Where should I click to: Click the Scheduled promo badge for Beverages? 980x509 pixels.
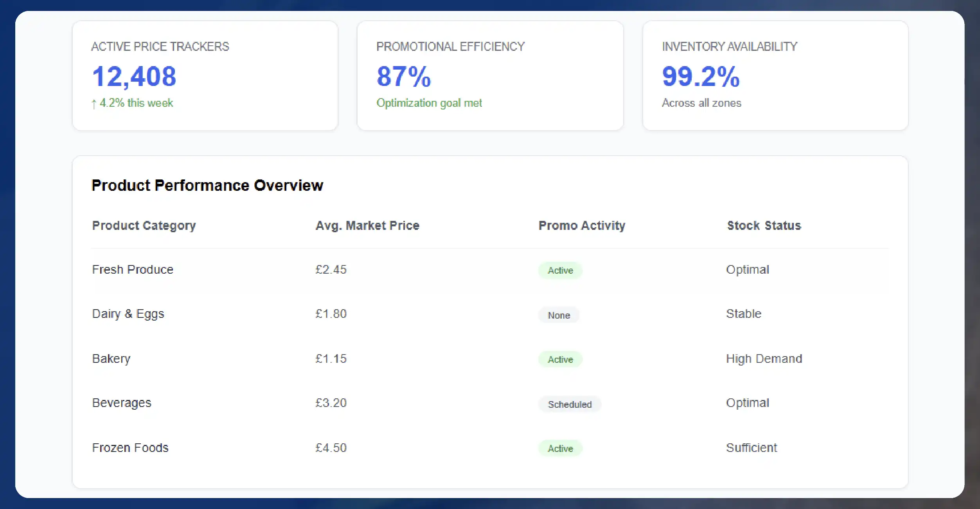570,404
